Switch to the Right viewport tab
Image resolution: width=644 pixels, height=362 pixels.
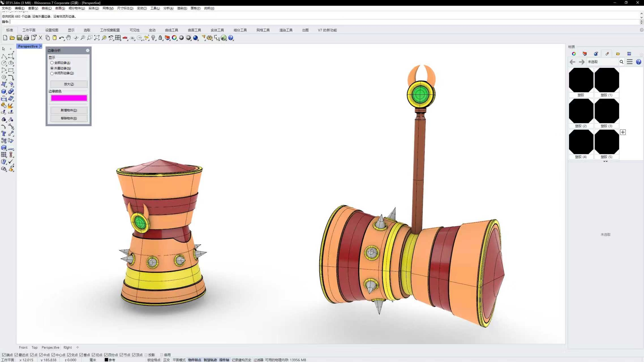(x=67, y=347)
